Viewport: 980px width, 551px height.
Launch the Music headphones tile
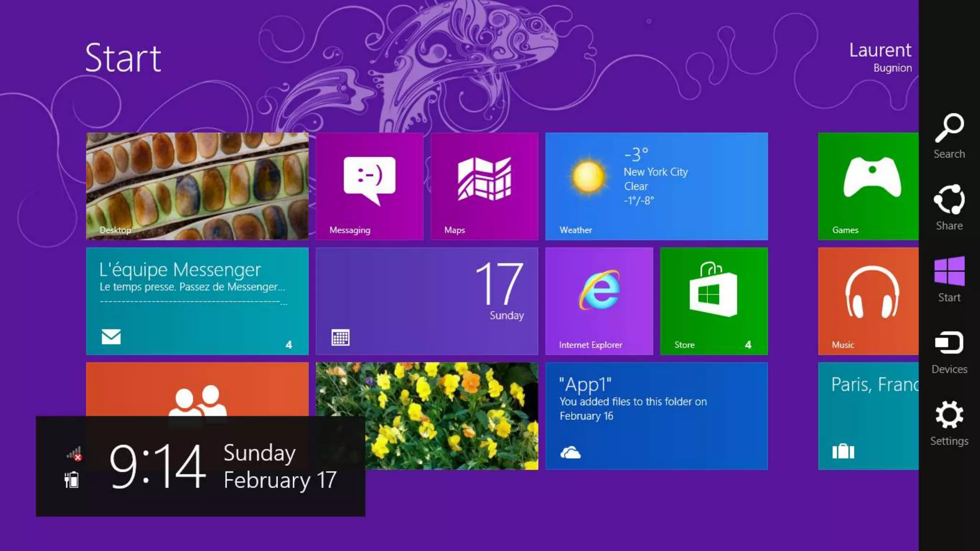[x=869, y=301]
